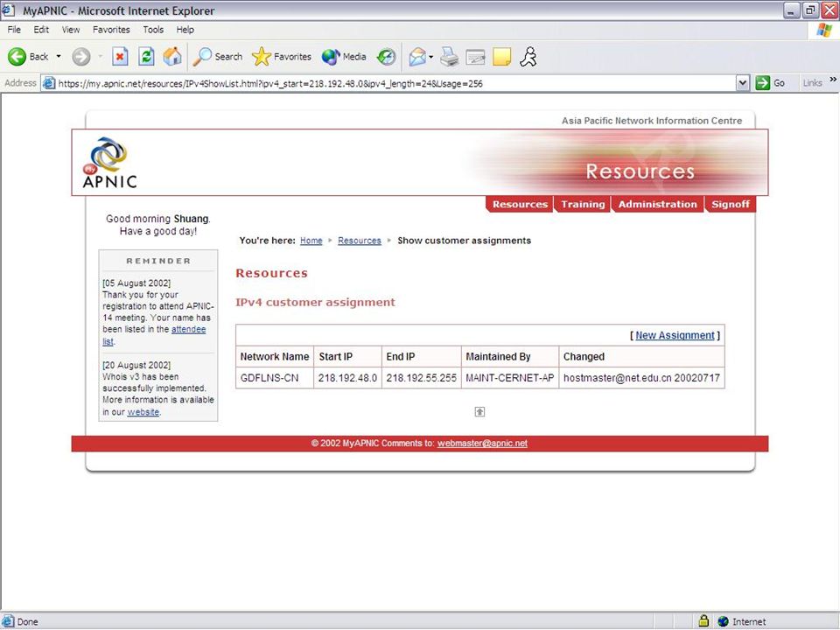The height and width of the screenshot is (630, 840).
Task: Click the MyAPNIC logo
Action: point(110,163)
